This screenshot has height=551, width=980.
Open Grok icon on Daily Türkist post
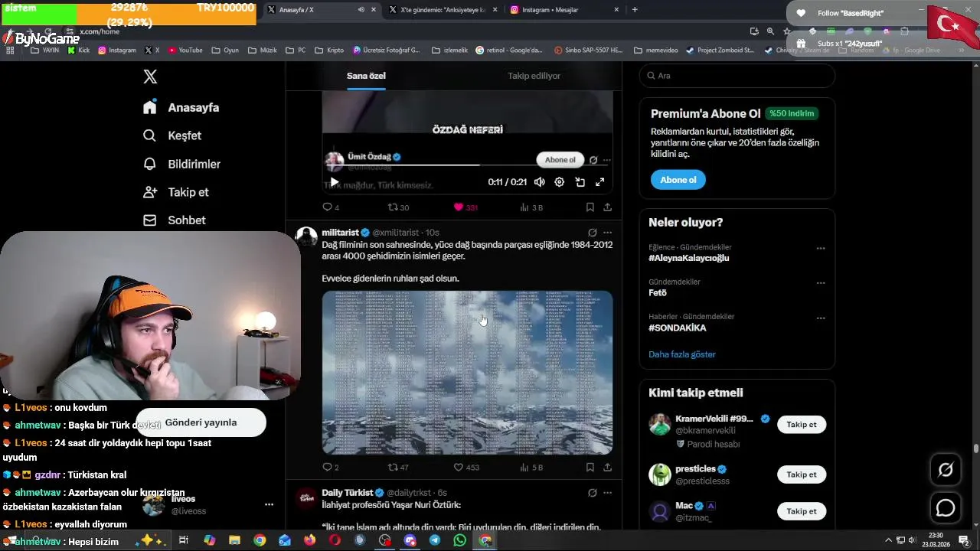point(593,493)
